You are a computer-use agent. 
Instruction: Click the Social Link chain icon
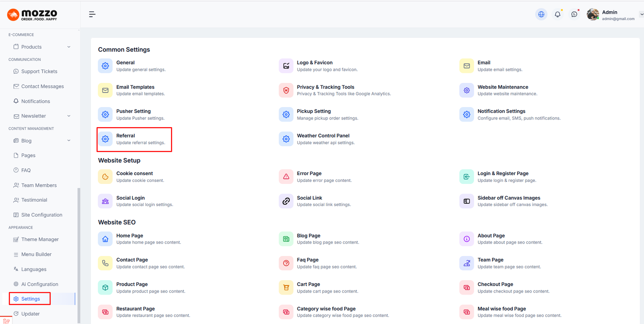pos(286,201)
